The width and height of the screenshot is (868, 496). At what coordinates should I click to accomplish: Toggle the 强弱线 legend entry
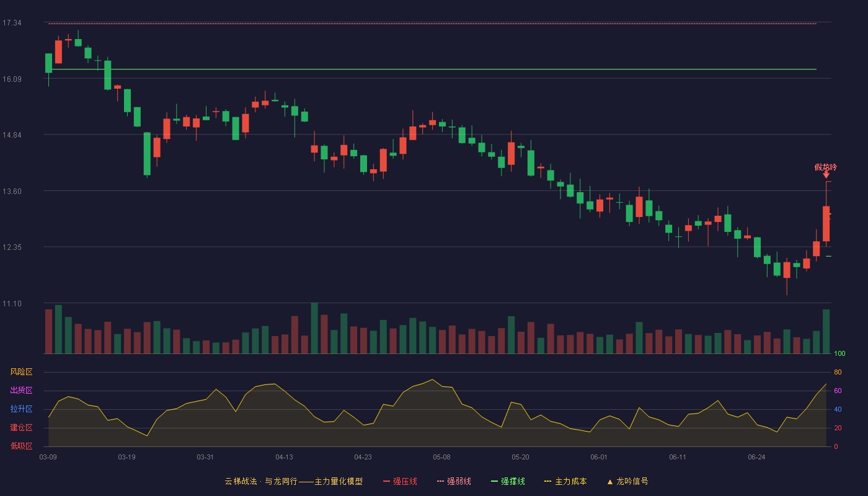(x=454, y=481)
